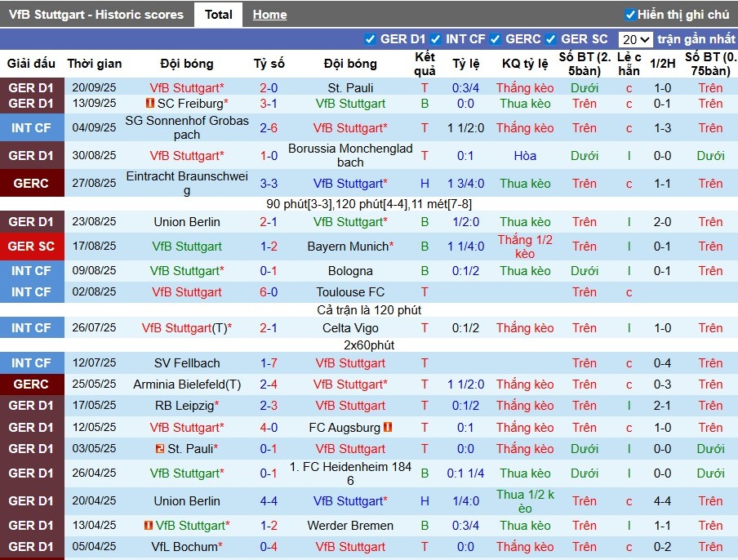Viewport: 738px width, 560px height.
Task: Click the Werder Bremen team name
Action: tap(350, 526)
